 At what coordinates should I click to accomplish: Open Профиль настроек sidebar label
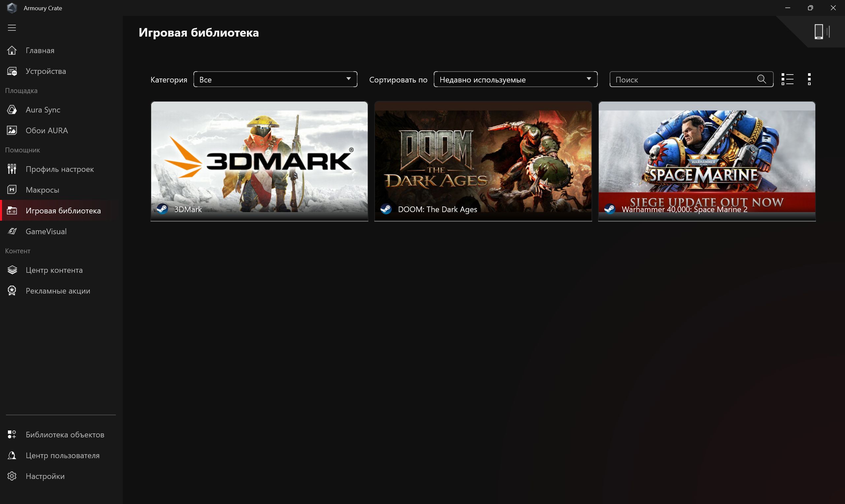[x=60, y=169]
